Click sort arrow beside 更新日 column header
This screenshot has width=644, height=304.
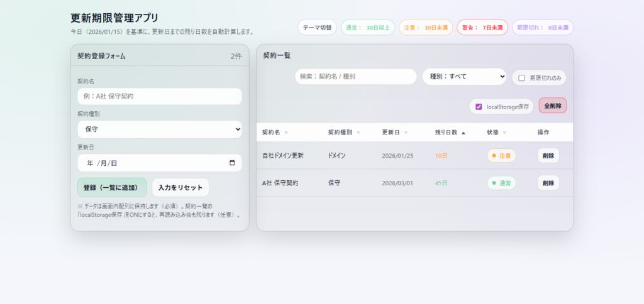[406, 133]
